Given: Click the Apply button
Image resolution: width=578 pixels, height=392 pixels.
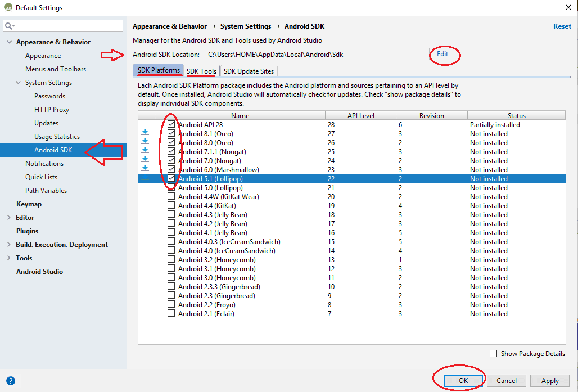Looking at the screenshot, I should [550, 381].
